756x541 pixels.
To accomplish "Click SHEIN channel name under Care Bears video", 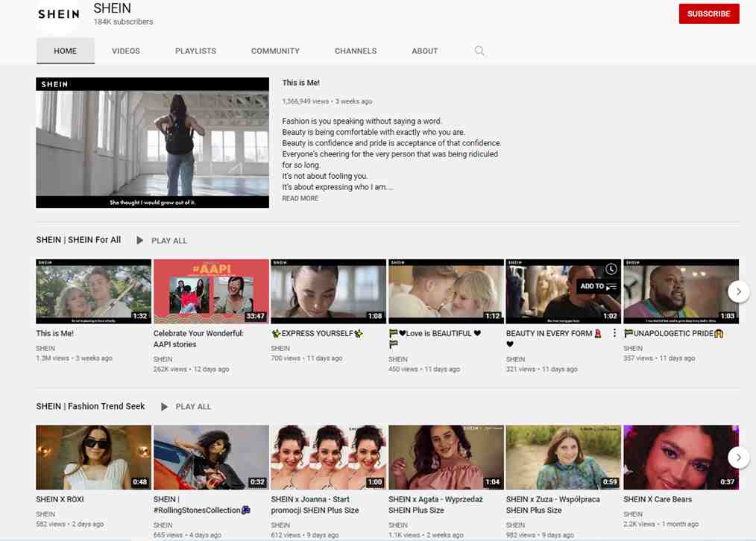I will [x=632, y=514].
